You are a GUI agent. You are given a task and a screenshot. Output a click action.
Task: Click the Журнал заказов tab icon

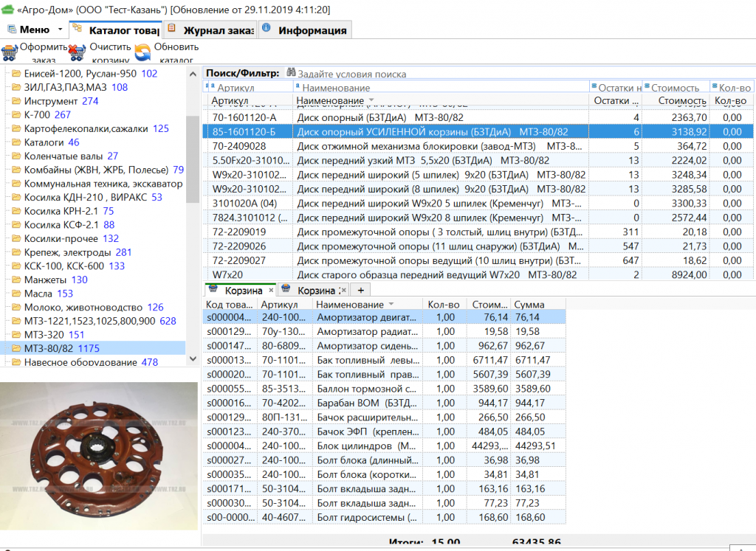click(171, 29)
